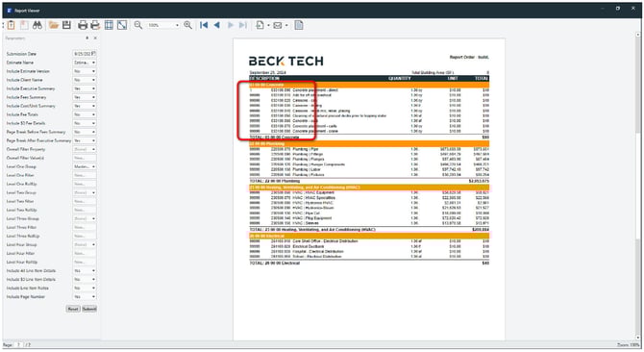Open the Submission Date picker
The width and height of the screenshot is (644, 352).
pyautogui.click(x=93, y=54)
